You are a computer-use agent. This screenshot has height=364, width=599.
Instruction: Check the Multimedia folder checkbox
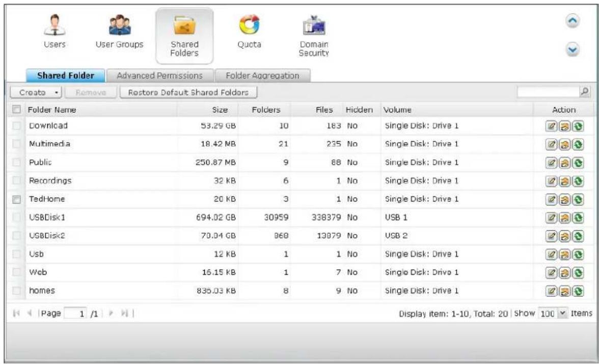[x=16, y=144]
